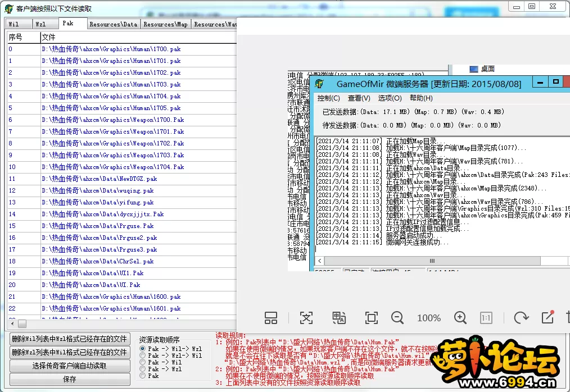Click the 保存 button
570x392 pixels.
click(x=70, y=379)
